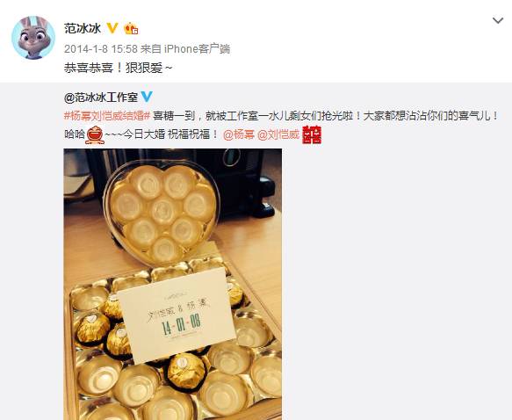Click the gold V verification badge
The height and width of the screenshot is (420, 512).
point(112,28)
